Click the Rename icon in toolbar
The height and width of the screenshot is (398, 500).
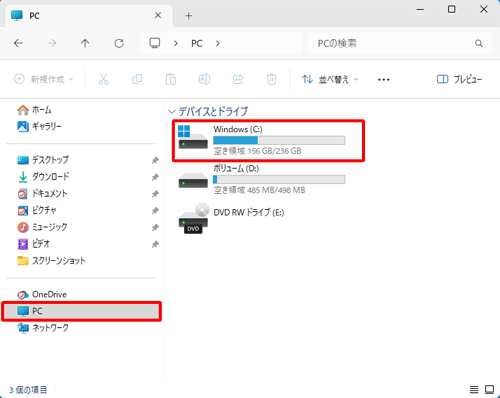click(204, 79)
